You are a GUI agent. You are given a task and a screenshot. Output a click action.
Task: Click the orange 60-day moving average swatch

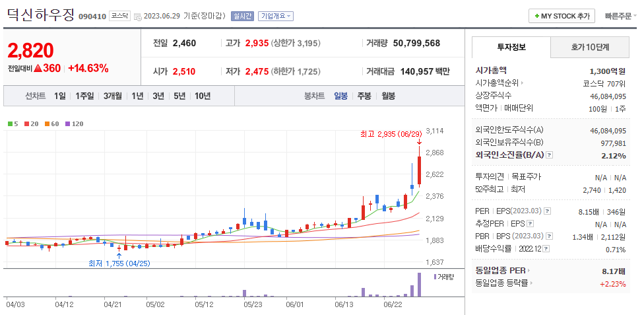[x=48, y=123]
